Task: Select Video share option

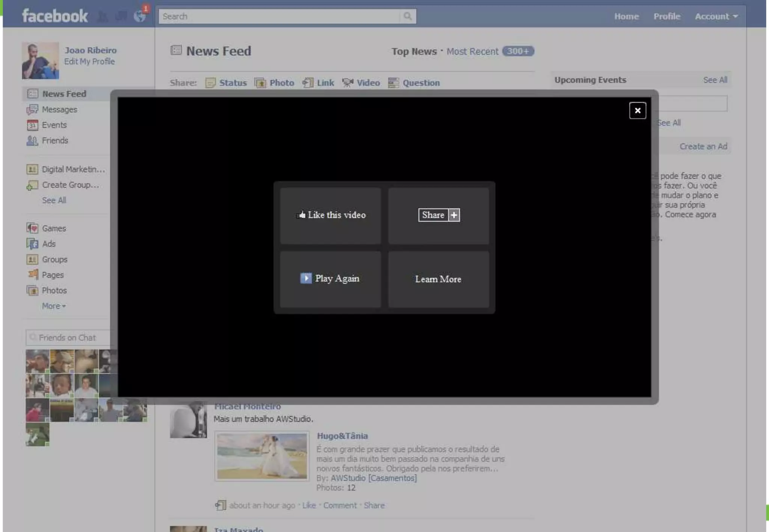Action: coord(361,83)
